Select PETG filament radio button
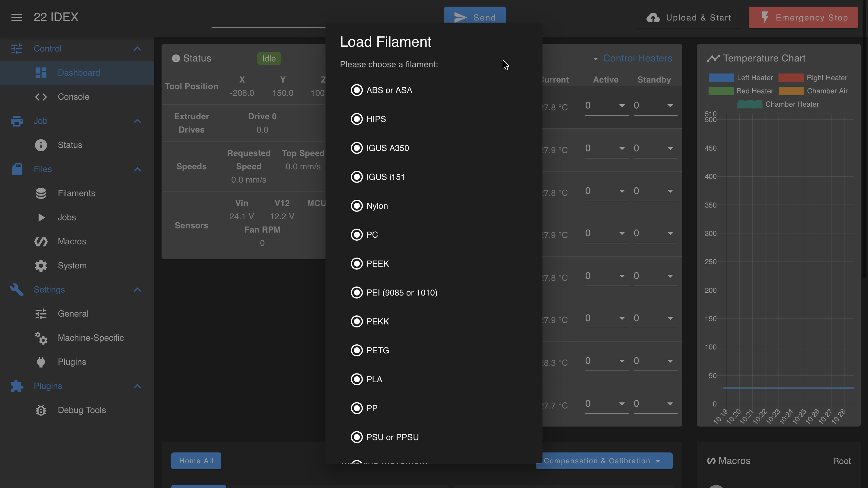 [x=357, y=351]
